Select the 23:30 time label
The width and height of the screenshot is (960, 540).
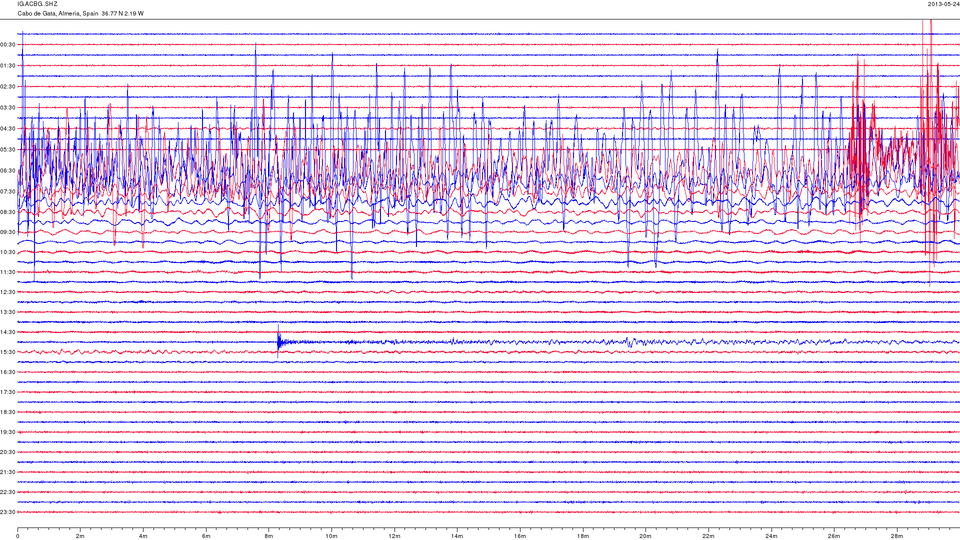pyautogui.click(x=7, y=512)
